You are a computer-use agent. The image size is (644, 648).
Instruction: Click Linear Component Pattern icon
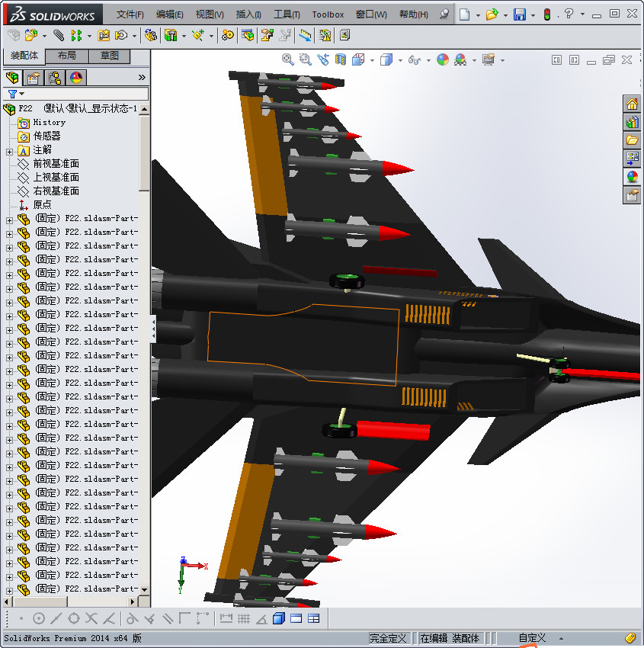click(x=76, y=36)
